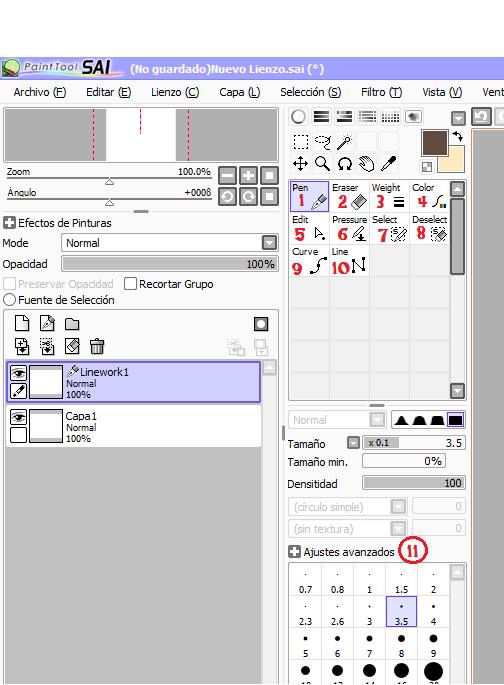Hide the Capa1 layer
Screen dimensions: 504x685
[x=18, y=417]
